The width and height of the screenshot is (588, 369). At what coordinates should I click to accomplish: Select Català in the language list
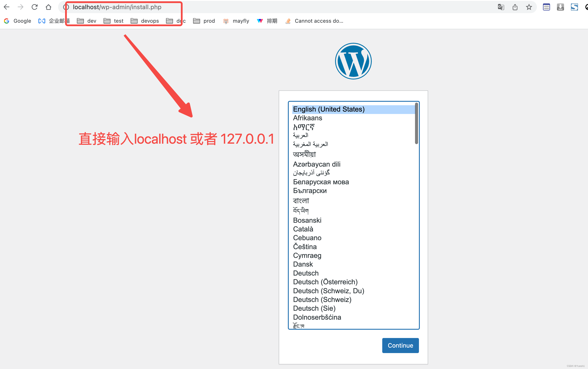pyautogui.click(x=353, y=229)
